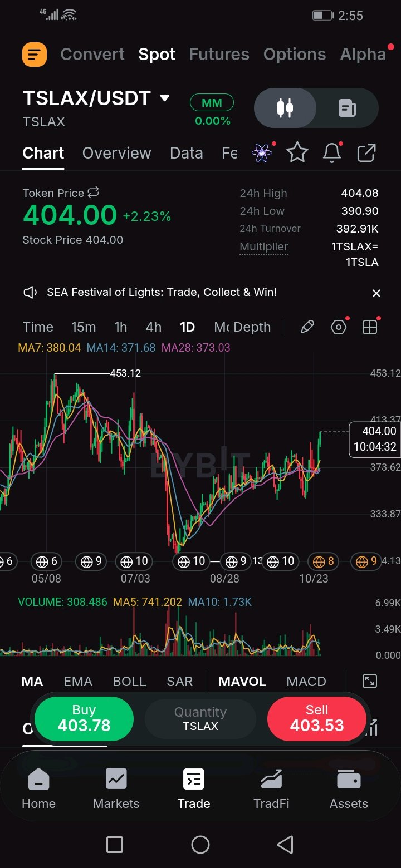Open price alert bell icon
This screenshot has height=868, width=401.
332,152
